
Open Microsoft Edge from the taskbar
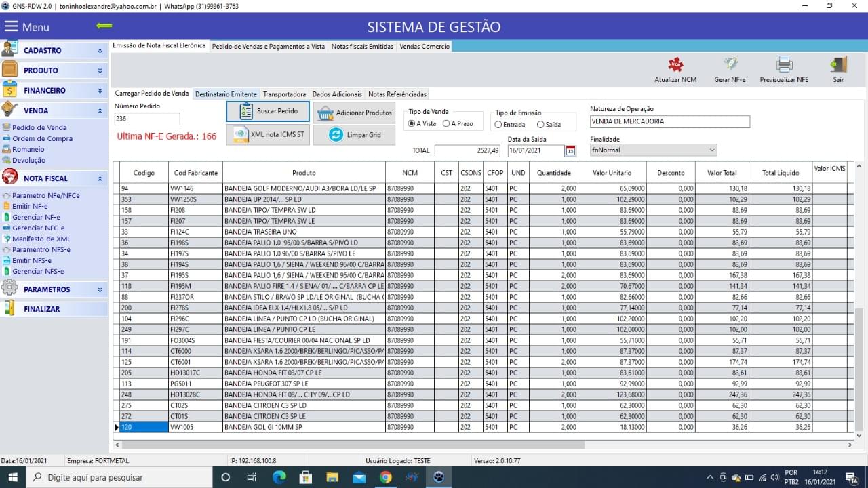[x=279, y=477]
